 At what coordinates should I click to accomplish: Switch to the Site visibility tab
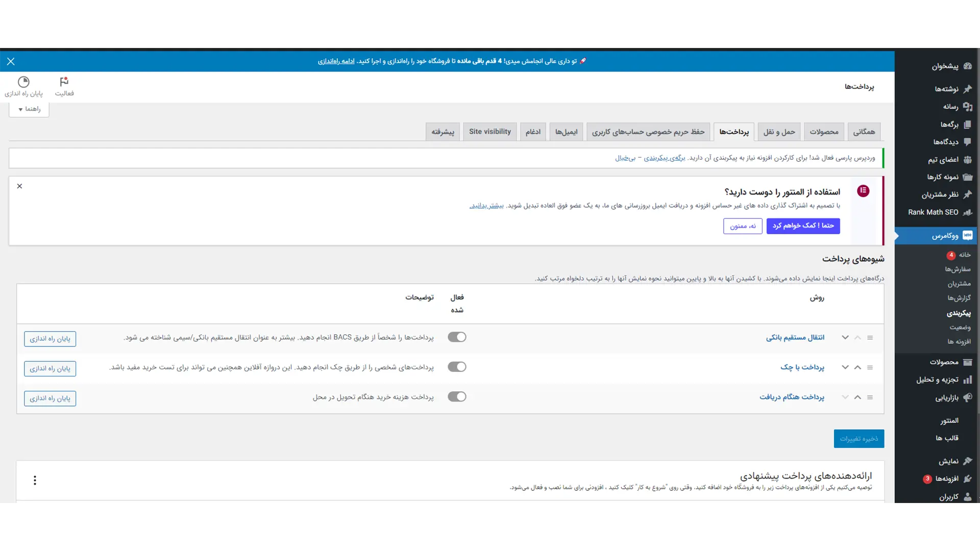click(490, 132)
